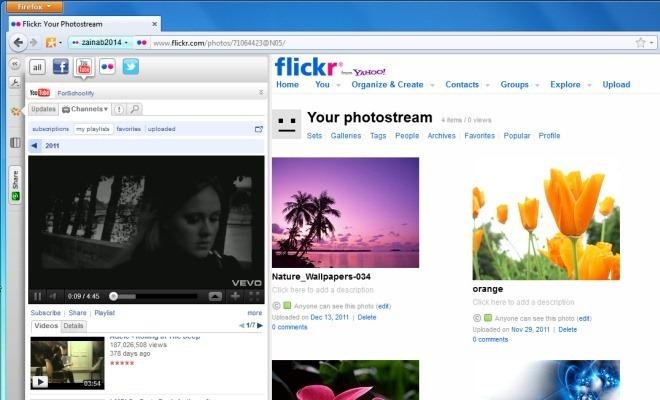Open the Facebook icon in sidebar

point(61,67)
